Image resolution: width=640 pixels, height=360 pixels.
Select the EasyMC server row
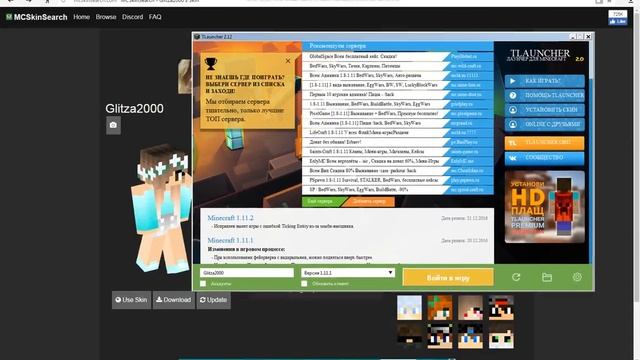[398, 161]
